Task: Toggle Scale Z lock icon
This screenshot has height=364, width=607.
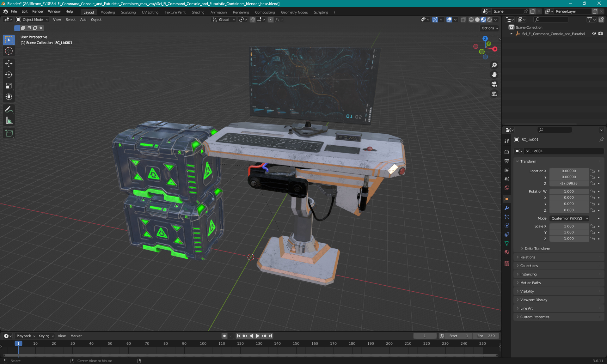Action: point(593,239)
